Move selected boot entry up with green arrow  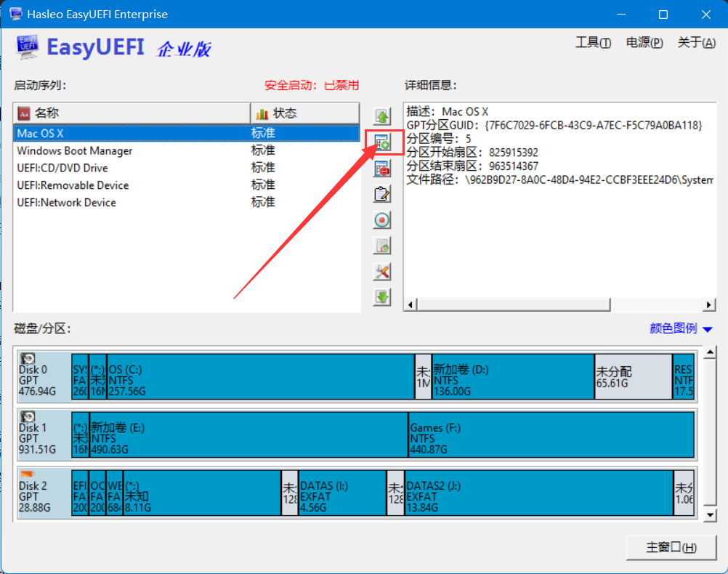tap(382, 116)
